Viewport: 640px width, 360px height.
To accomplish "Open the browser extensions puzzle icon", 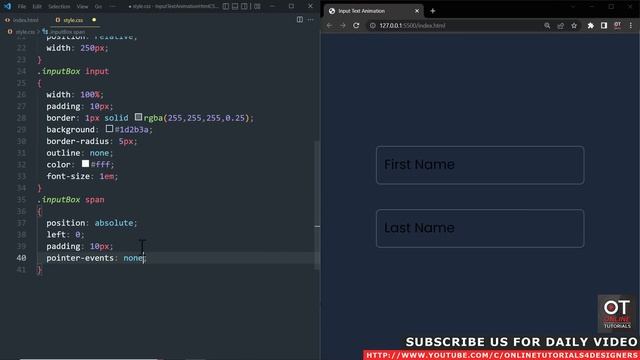I will tap(591, 26).
